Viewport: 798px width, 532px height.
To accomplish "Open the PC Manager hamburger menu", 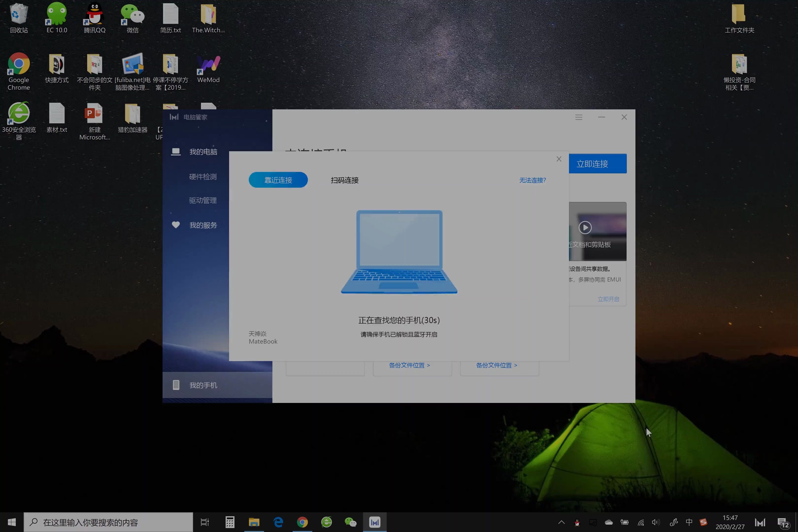I will 579,117.
